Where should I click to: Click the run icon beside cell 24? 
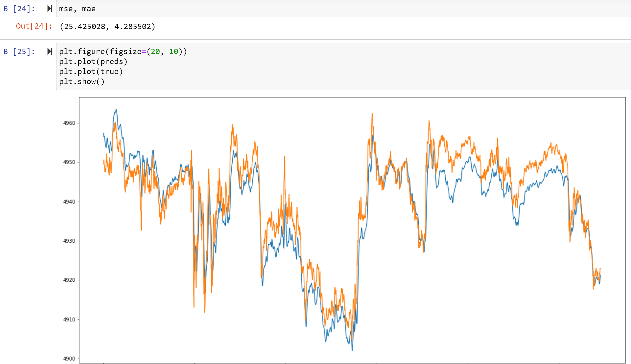coord(50,9)
